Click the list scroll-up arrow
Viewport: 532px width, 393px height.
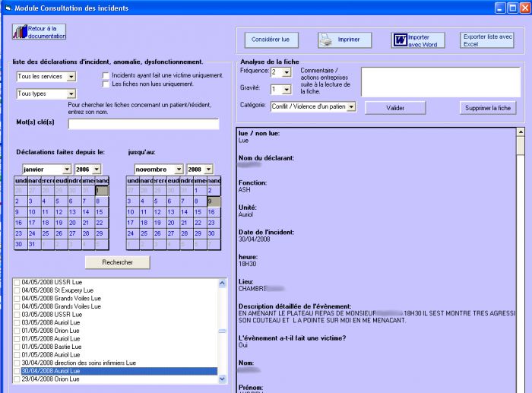pyautogui.click(x=222, y=283)
